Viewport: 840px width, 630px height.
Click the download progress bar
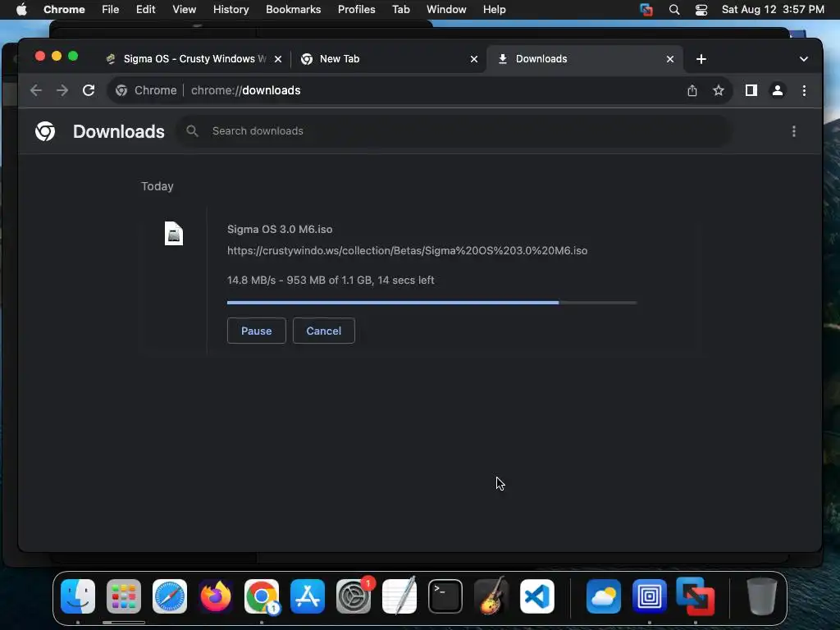(x=431, y=303)
